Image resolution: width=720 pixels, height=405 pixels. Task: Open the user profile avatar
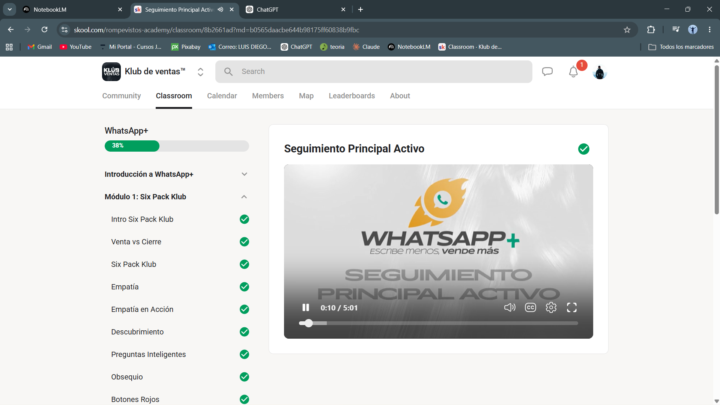[x=599, y=72]
